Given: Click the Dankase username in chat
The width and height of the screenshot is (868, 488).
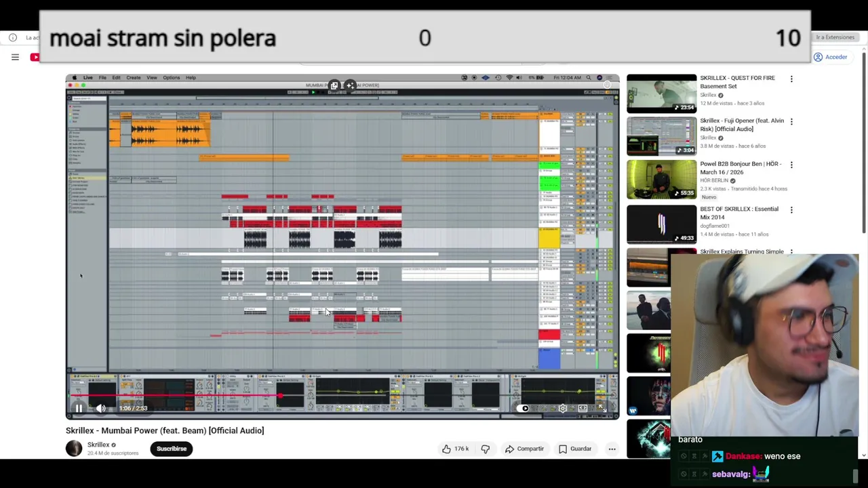Looking at the screenshot, I should 743,457.
